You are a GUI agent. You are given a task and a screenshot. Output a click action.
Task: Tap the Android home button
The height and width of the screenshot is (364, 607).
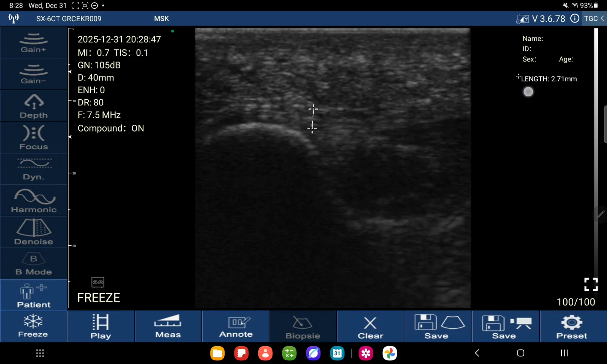pos(521,353)
